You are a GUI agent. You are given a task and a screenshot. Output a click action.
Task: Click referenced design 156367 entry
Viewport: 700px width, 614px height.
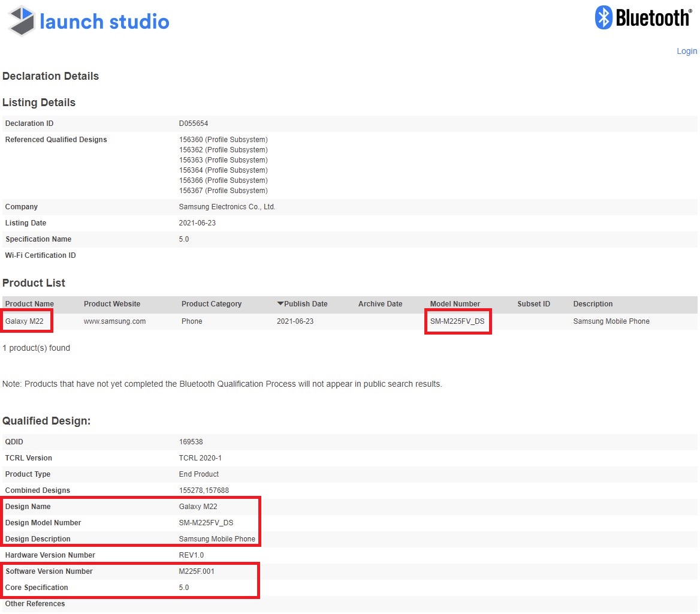point(223,191)
